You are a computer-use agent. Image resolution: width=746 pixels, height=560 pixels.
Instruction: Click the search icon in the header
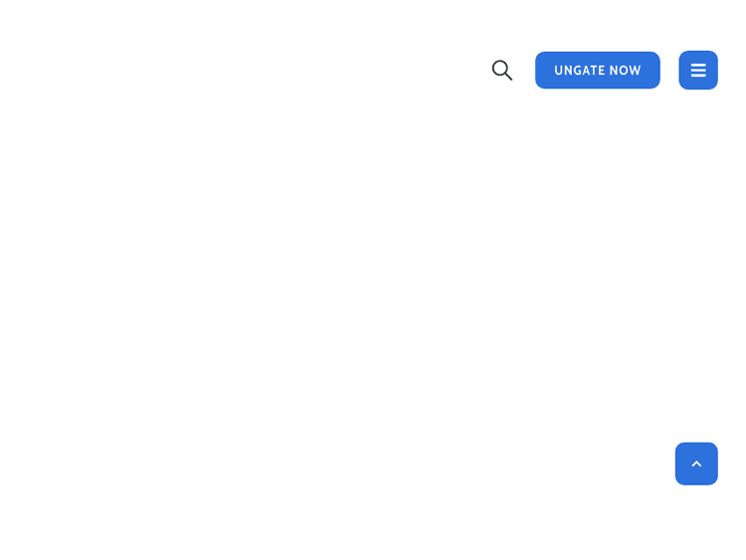coord(502,71)
